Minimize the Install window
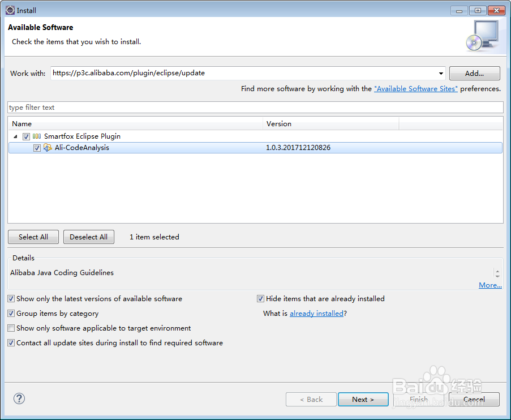The image size is (511, 420). click(459, 10)
